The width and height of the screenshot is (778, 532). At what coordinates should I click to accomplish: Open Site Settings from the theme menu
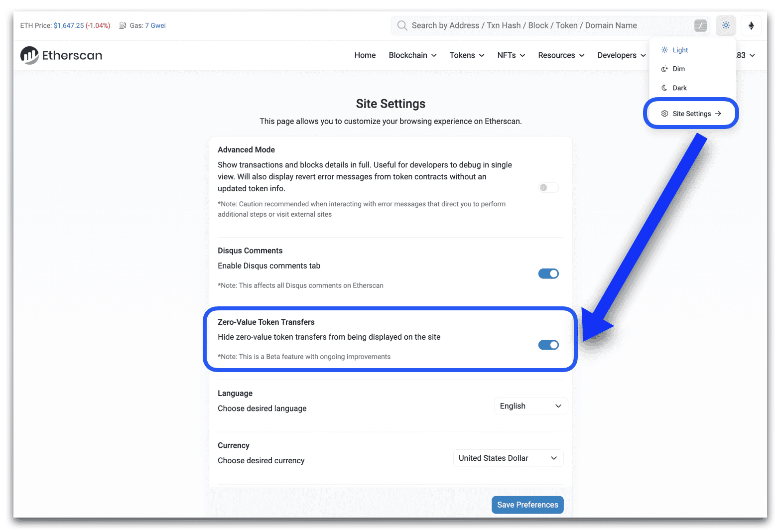tap(691, 114)
